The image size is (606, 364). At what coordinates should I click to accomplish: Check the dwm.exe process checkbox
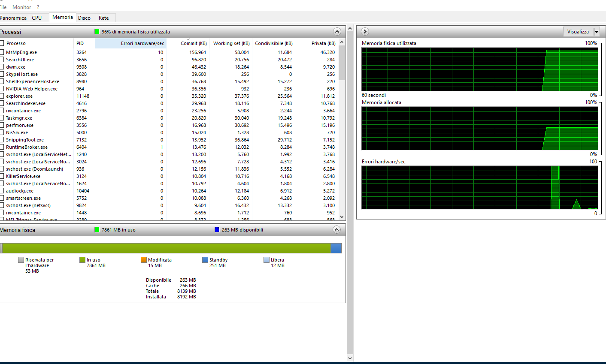point(2,67)
